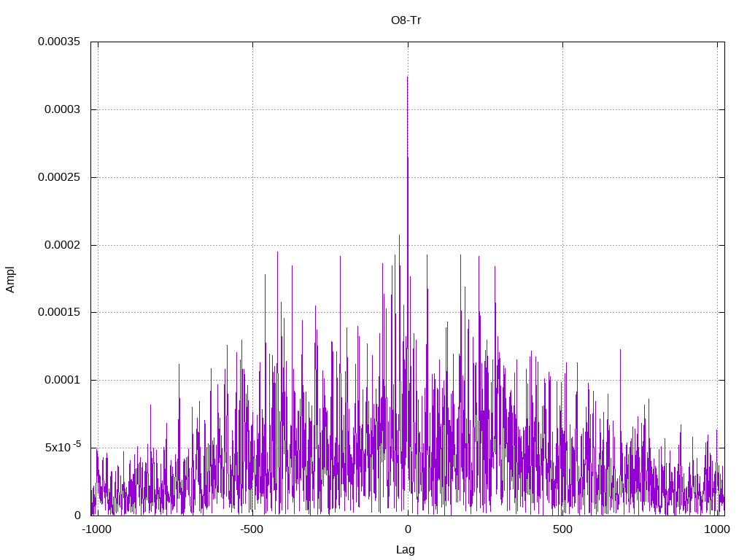Click the plot title O8-Tr
The image size is (747, 560).
[x=406, y=20]
